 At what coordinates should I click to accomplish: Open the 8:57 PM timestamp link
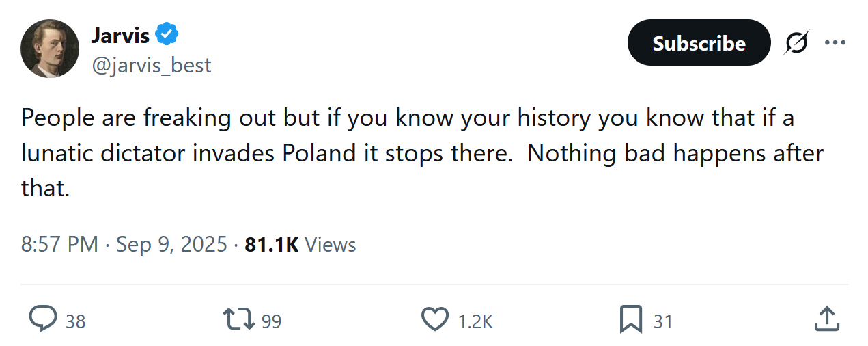pyautogui.click(x=59, y=244)
